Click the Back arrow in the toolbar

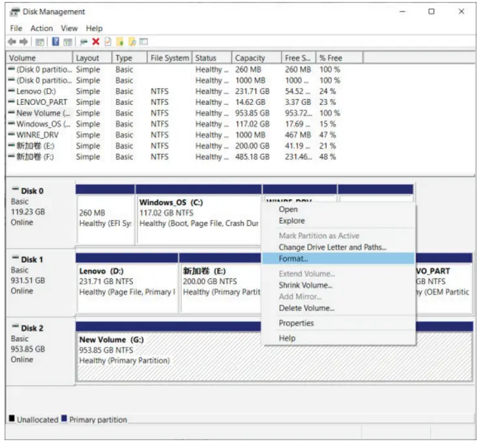[12, 42]
